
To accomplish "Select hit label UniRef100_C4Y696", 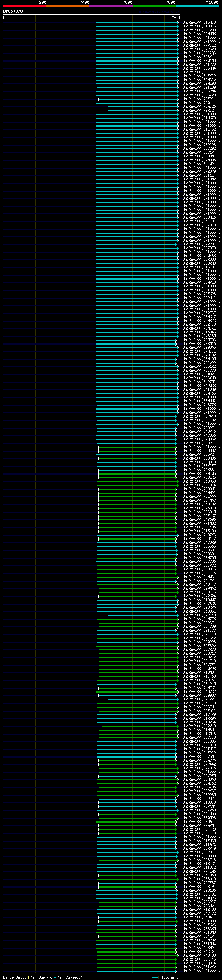I will 199,519.
